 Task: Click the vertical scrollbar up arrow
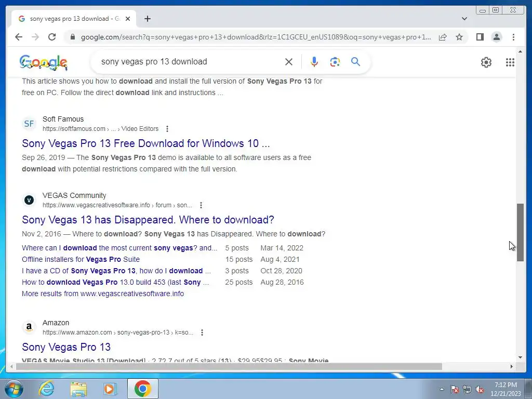point(520,51)
